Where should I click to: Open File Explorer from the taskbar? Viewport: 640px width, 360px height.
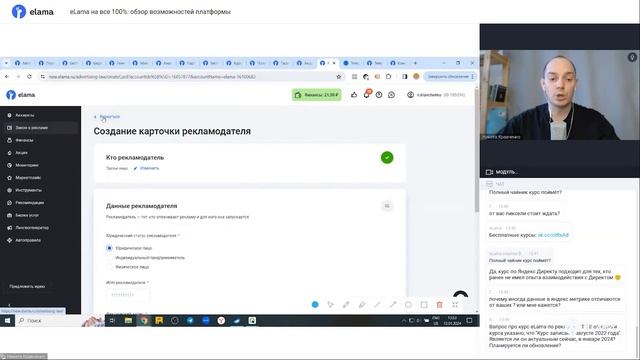[128, 321]
